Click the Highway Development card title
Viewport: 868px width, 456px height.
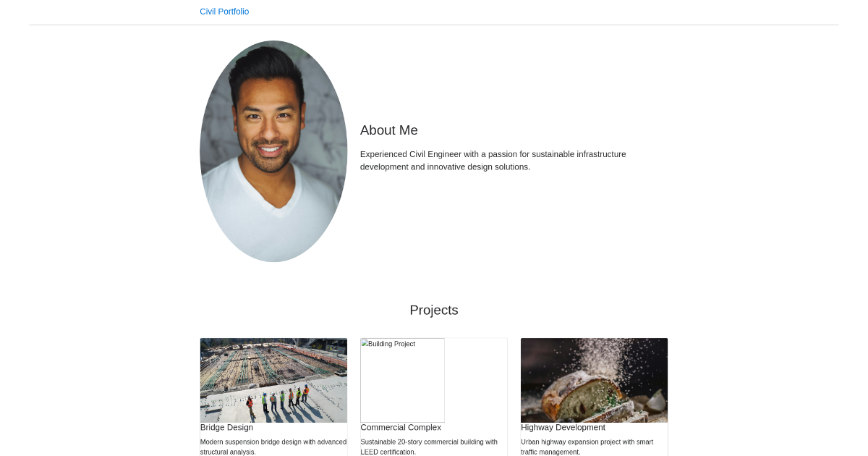point(563,427)
